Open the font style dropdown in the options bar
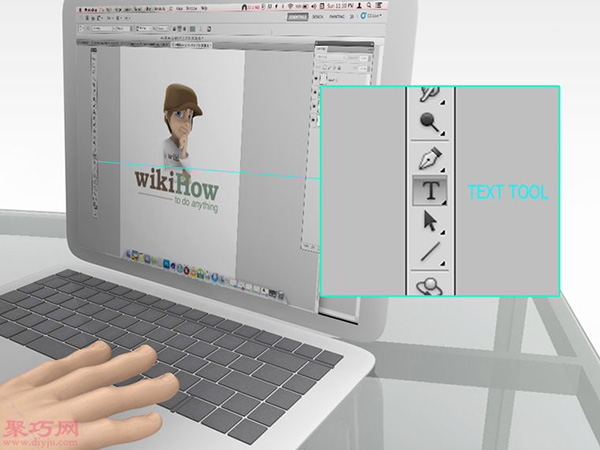600x450 pixels. coord(123,29)
